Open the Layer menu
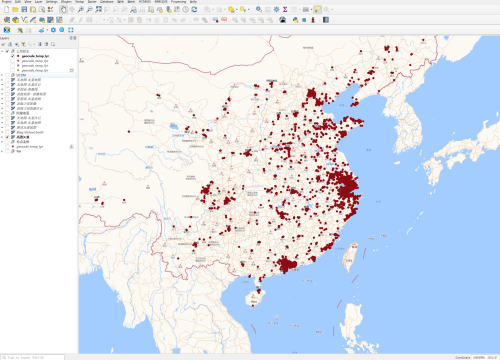The height and width of the screenshot is (360, 500). pyautogui.click(x=38, y=2)
